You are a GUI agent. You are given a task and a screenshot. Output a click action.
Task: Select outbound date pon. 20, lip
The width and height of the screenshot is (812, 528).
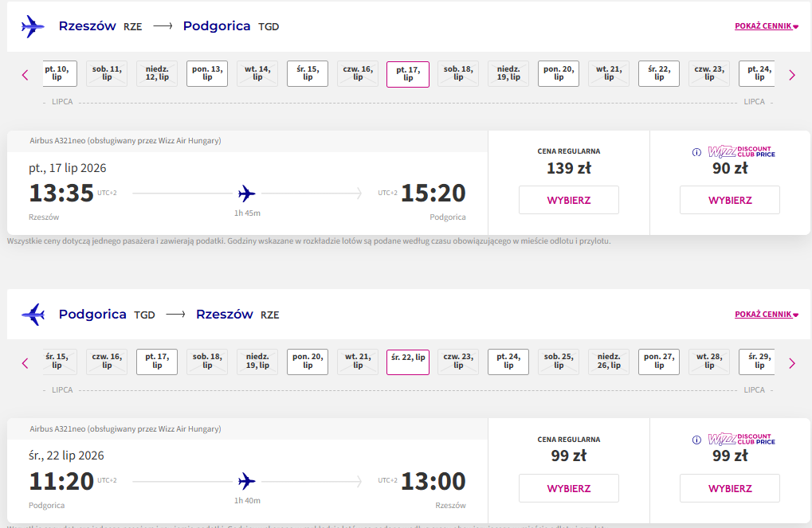click(559, 73)
